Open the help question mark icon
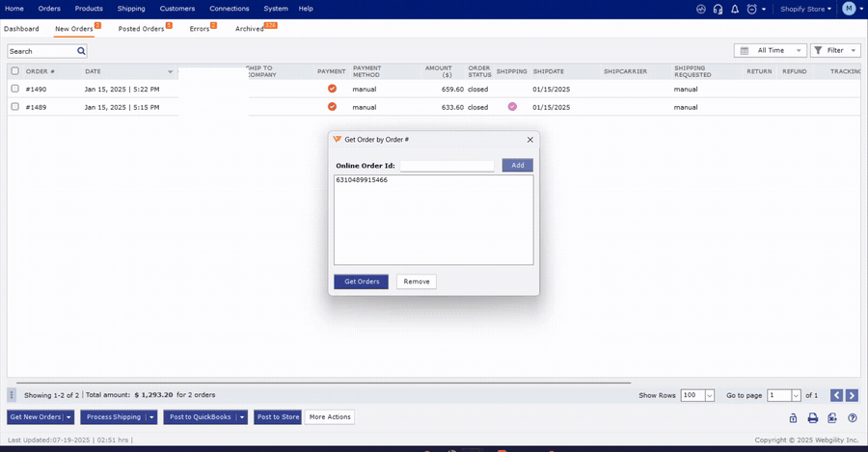868x452 pixels. [853, 417]
